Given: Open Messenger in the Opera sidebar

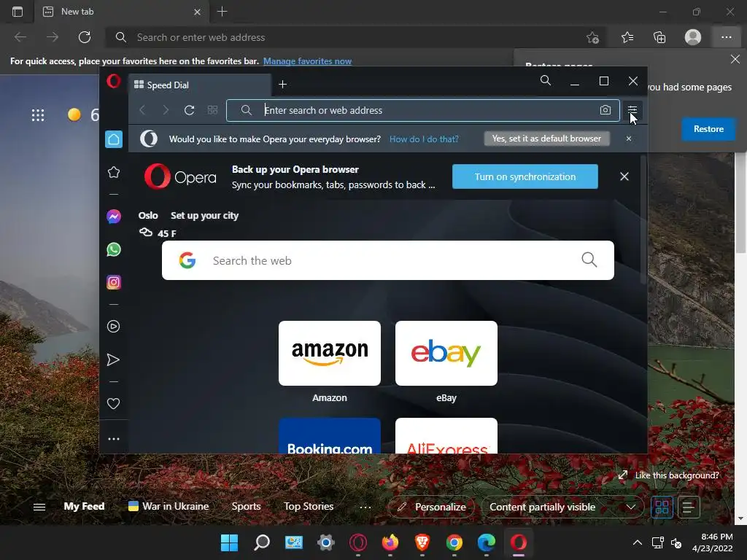Looking at the screenshot, I should (113, 217).
